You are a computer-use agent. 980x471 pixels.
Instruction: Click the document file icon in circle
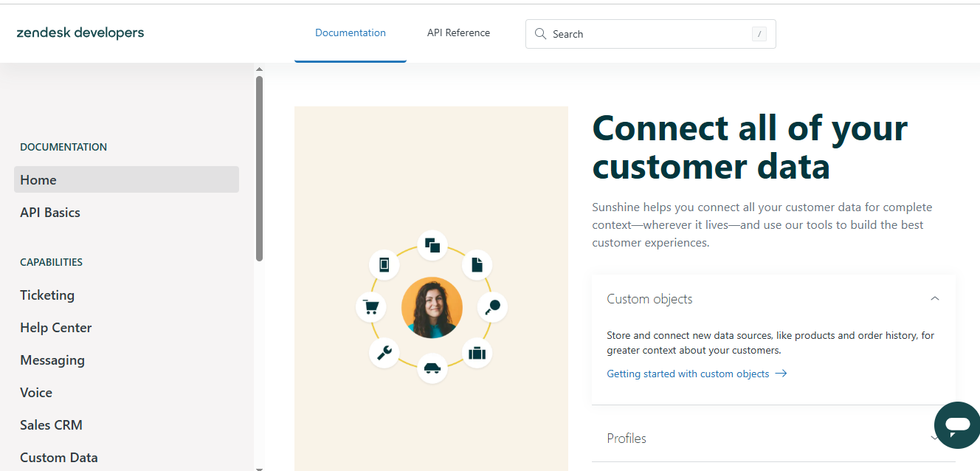tap(477, 264)
